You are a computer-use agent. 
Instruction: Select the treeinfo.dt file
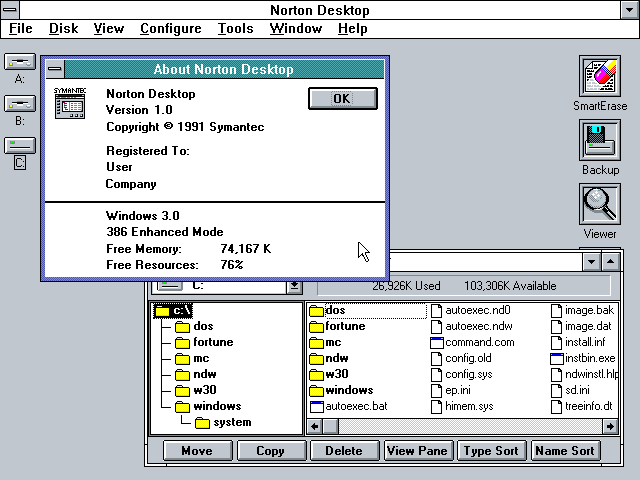(582, 407)
